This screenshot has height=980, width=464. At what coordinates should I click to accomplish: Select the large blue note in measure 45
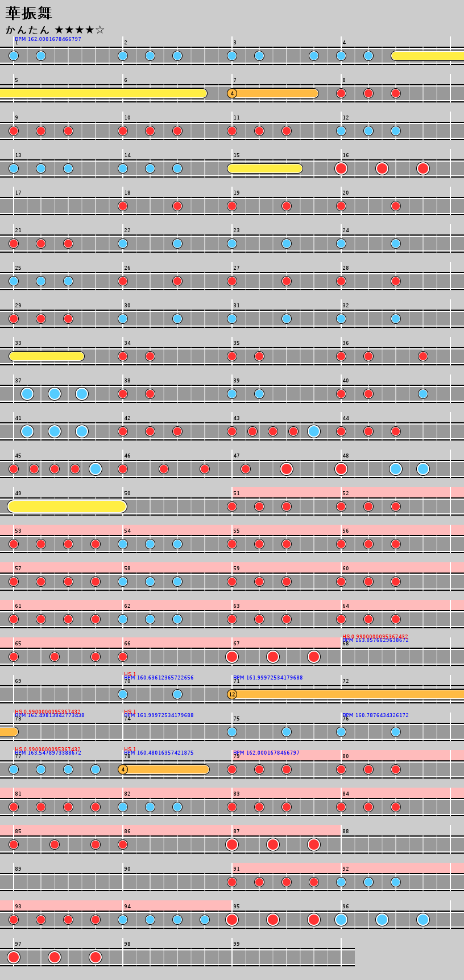(x=96, y=469)
